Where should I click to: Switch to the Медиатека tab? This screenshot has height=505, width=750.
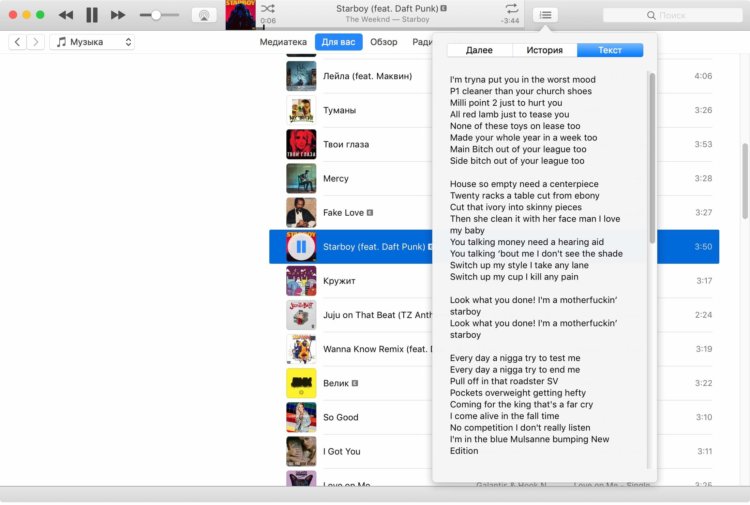pyautogui.click(x=283, y=42)
